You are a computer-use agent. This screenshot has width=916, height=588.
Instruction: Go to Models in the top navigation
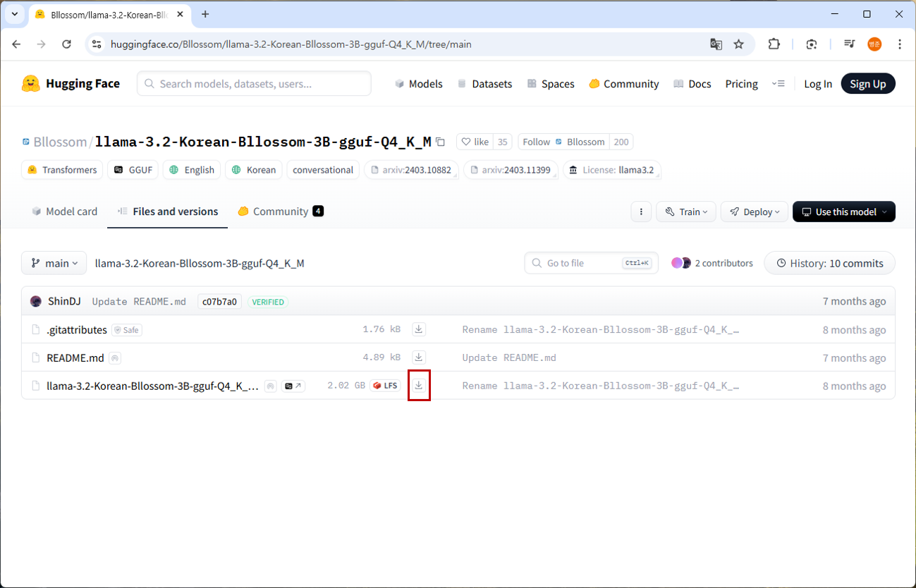click(419, 84)
